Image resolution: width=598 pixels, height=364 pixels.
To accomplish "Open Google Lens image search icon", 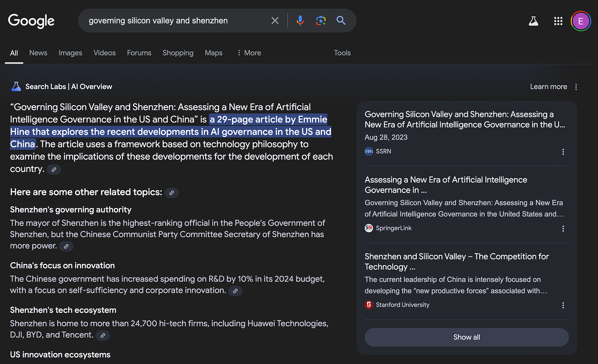I will click(x=321, y=21).
